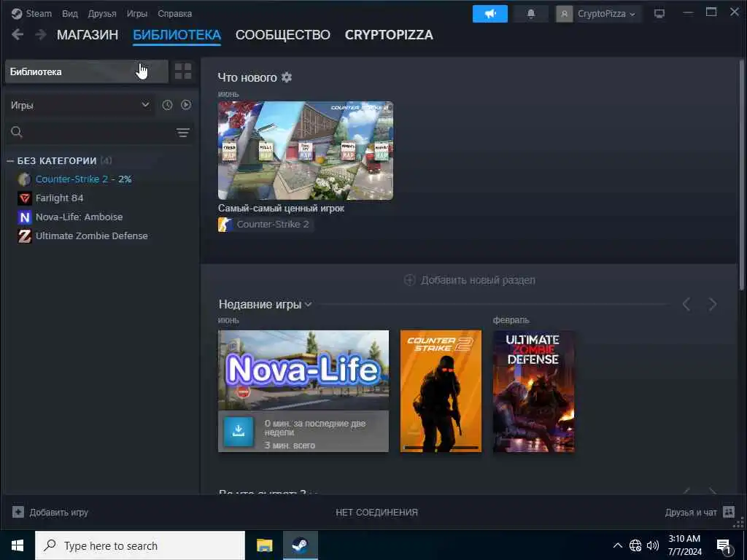The width and height of the screenshot is (747, 560).
Task: Open Counter-Strike 2 link under news
Action: [x=273, y=225]
